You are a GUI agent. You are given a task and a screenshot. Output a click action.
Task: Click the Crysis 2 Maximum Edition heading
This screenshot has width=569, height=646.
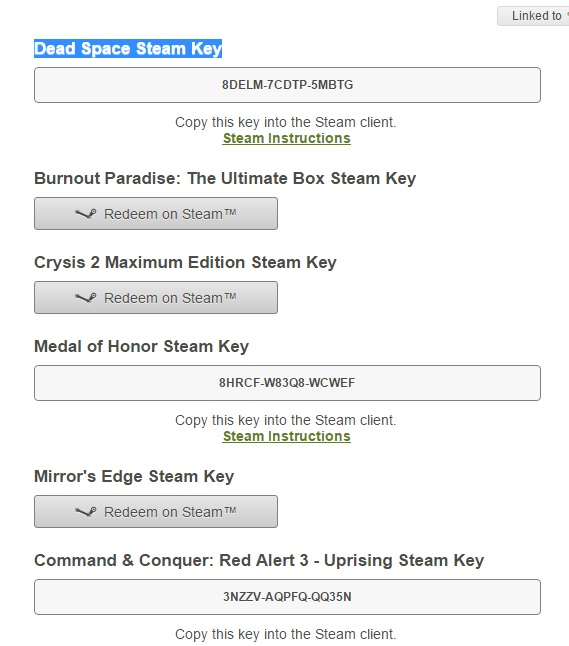185,262
